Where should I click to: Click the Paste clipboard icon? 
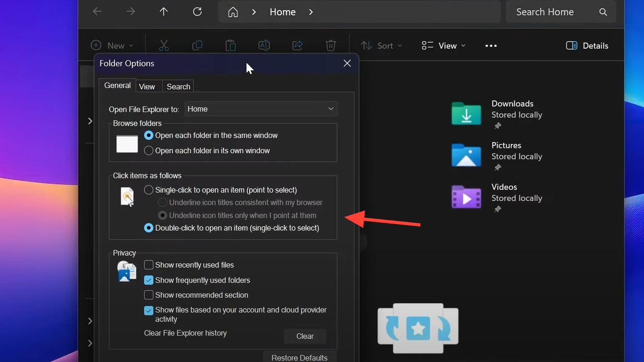point(230,45)
